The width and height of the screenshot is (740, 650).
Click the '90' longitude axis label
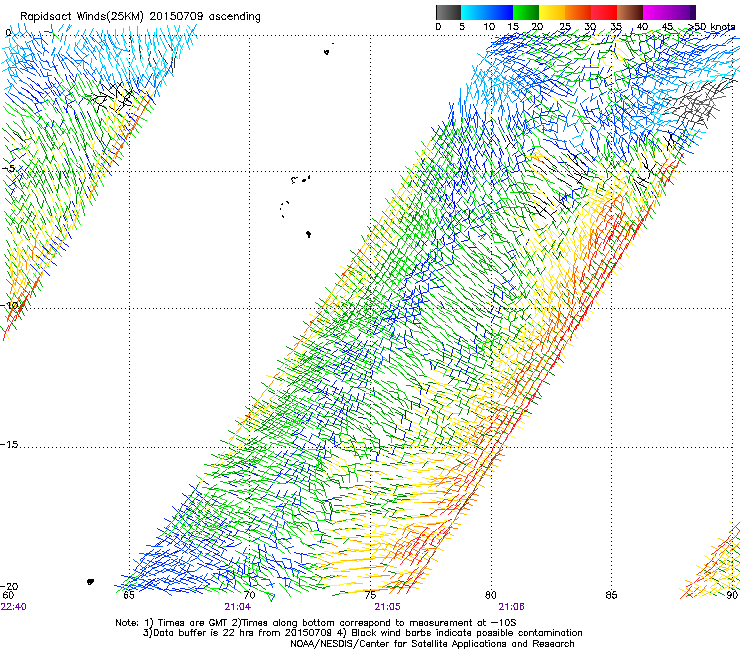coord(732,595)
